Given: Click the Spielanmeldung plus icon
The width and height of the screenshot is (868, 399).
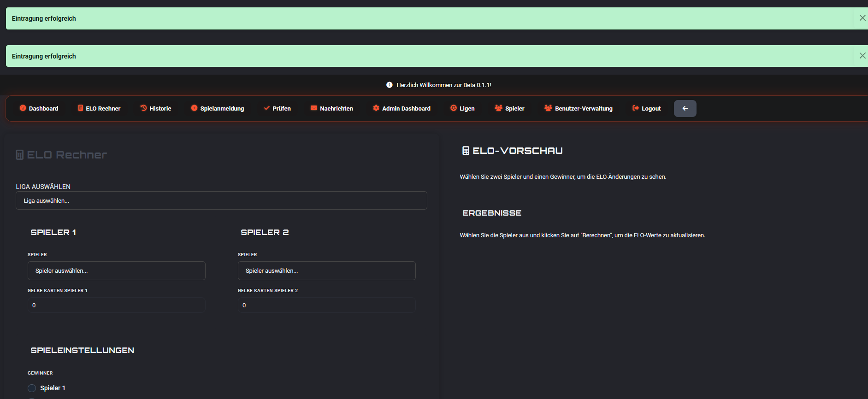Looking at the screenshot, I should coord(194,108).
